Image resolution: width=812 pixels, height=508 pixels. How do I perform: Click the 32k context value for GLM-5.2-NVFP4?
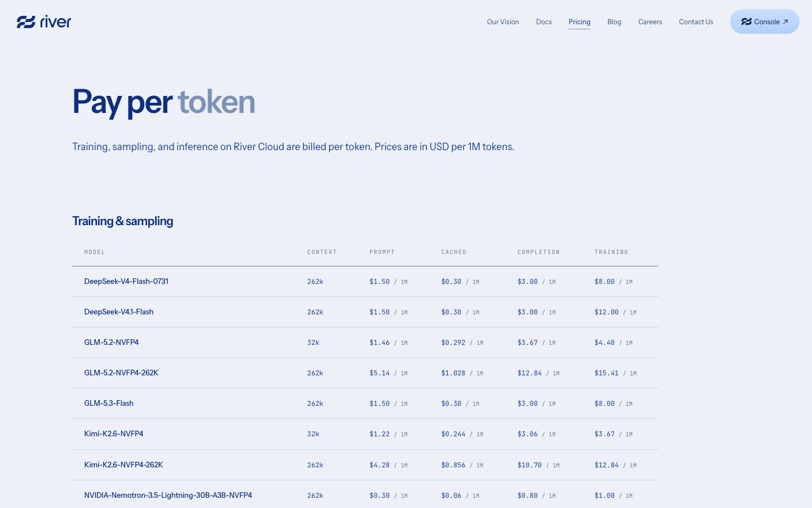coord(314,343)
